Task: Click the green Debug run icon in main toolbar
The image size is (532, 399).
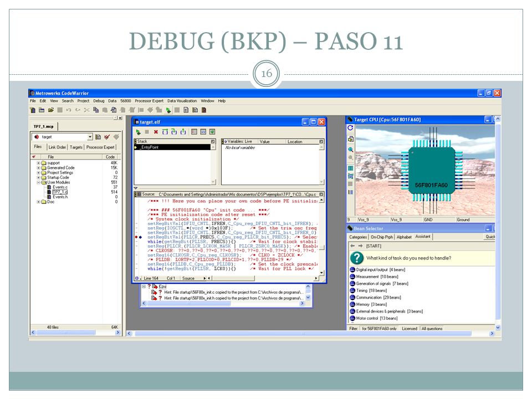Action: click(x=168, y=110)
